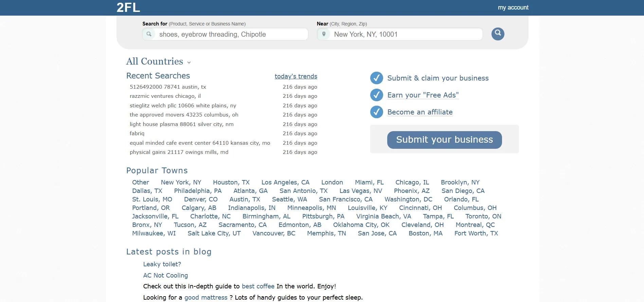The image size is (644, 302).
Task: Select recent search equal minded cafe event center
Action: pos(200,143)
